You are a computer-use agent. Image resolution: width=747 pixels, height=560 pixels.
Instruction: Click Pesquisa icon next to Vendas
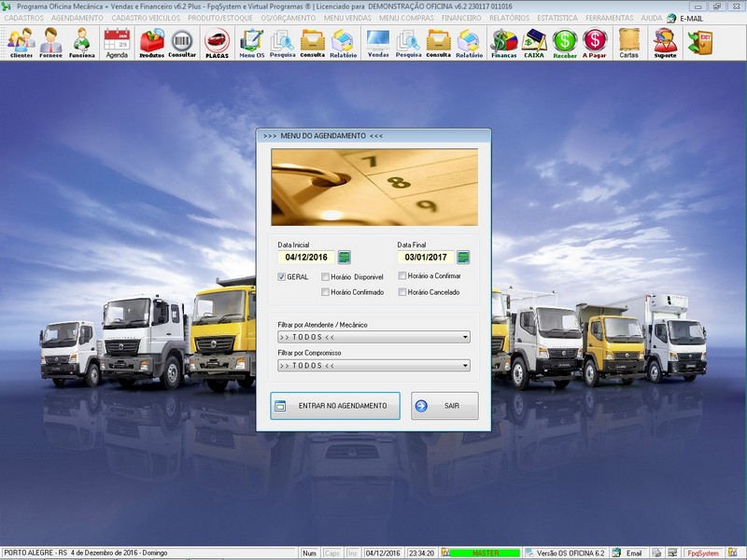(x=408, y=42)
